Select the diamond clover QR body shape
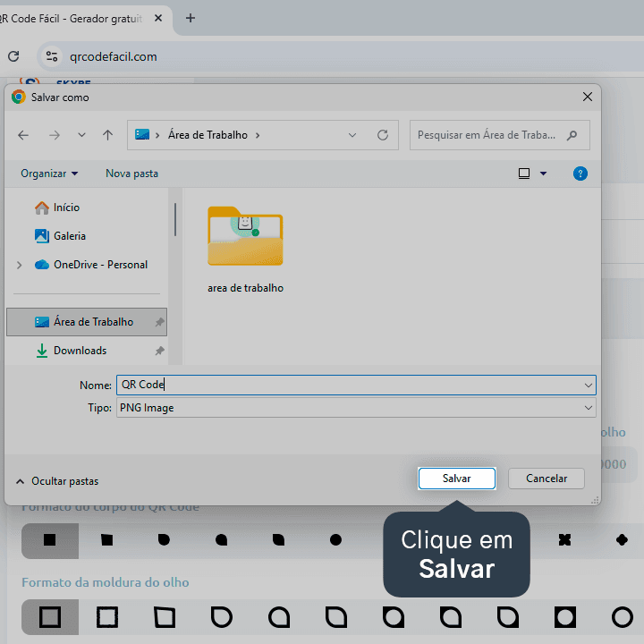644x644 pixels. [x=622, y=540]
